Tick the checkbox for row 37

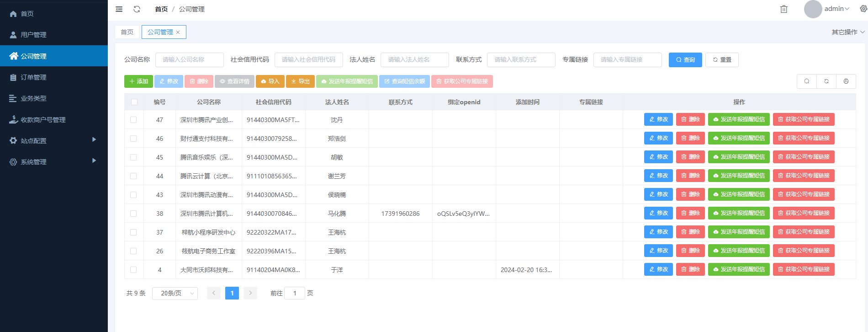click(133, 232)
